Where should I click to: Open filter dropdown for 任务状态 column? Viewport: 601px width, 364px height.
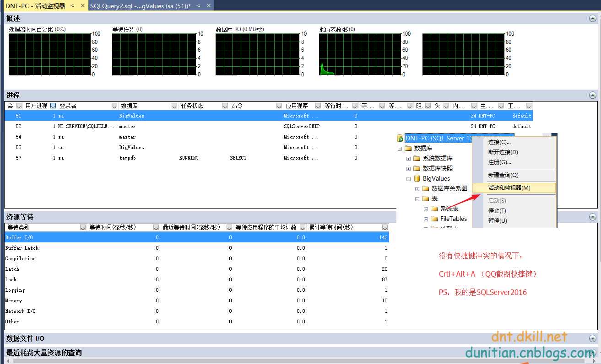[x=225, y=106]
